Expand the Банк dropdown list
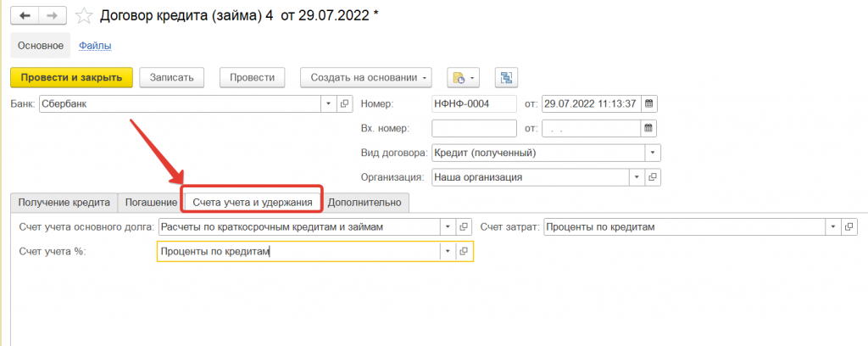868x346 pixels. click(329, 103)
